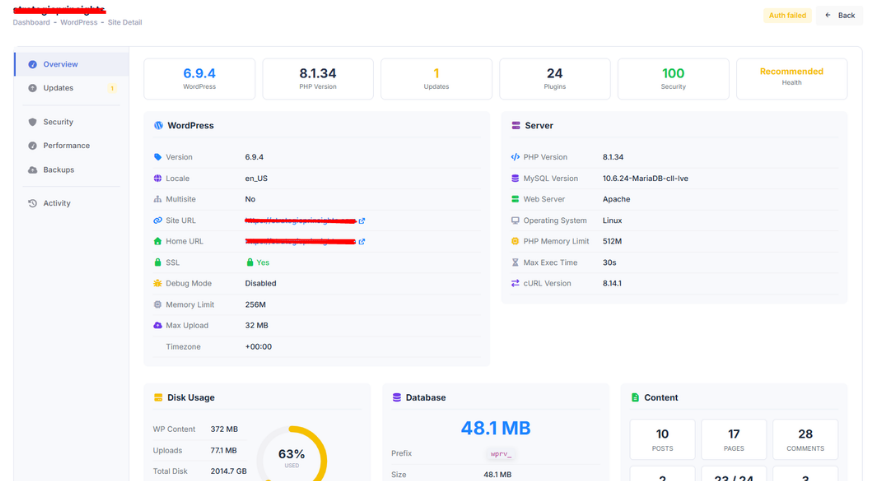Click the cloud upload icon beside Max Upload
The height and width of the screenshot is (481, 875).
click(x=157, y=325)
